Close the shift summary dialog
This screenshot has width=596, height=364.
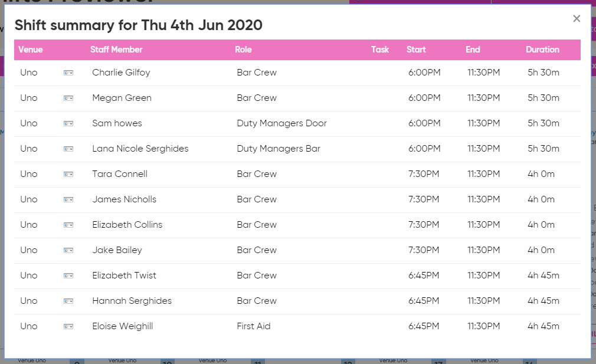pyautogui.click(x=577, y=19)
